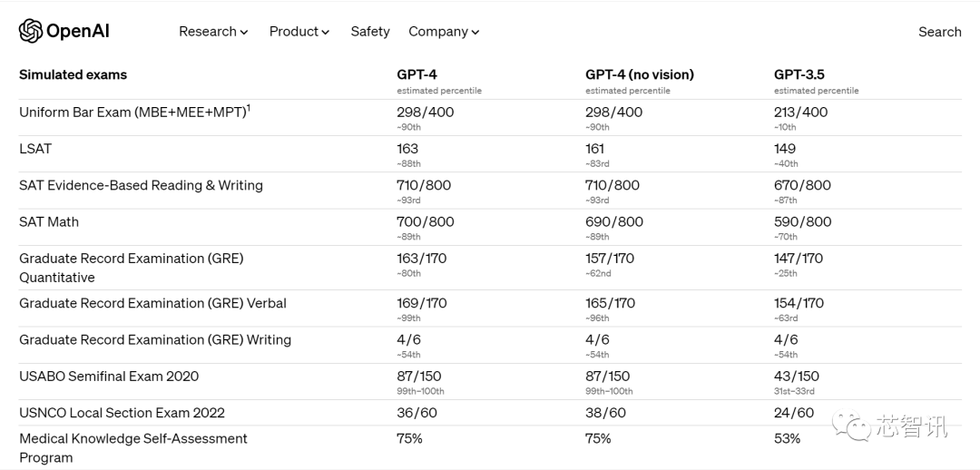Click the USNCO Local Section Exam 2022 label
This screenshot has width=980, height=470.
122,413
